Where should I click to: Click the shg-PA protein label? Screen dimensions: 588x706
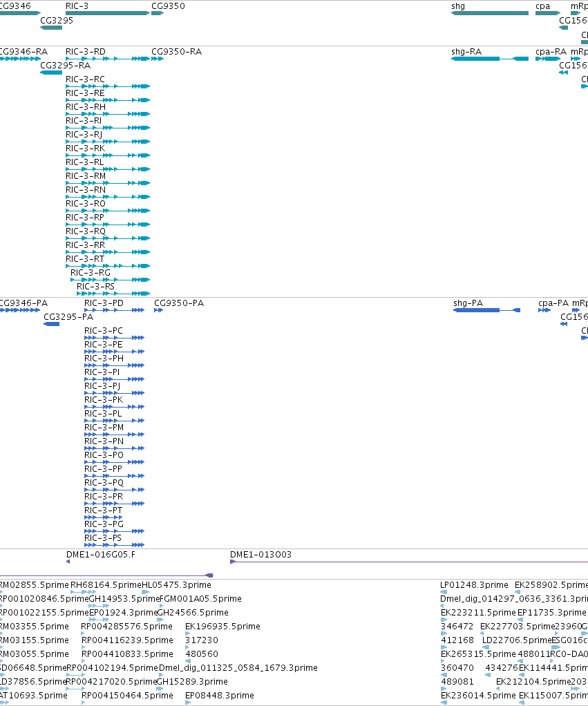click(x=468, y=303)
